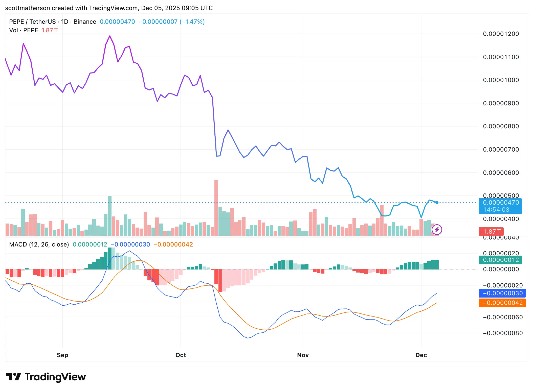
Task: Click the blue MACD line value label
Action: pos(502,293)
